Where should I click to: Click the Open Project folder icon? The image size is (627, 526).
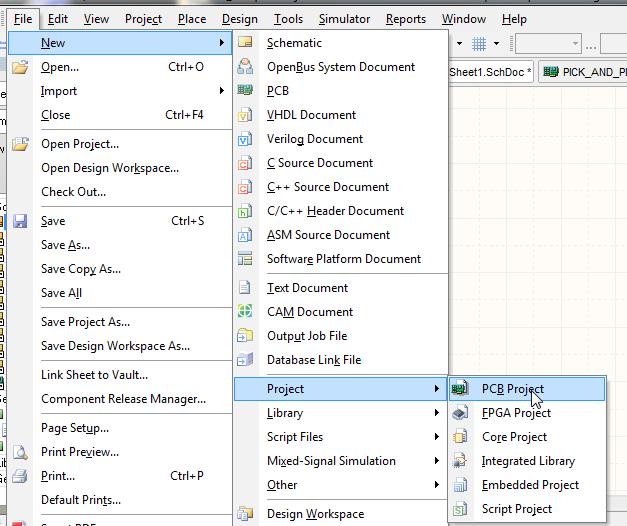point(20,144)
